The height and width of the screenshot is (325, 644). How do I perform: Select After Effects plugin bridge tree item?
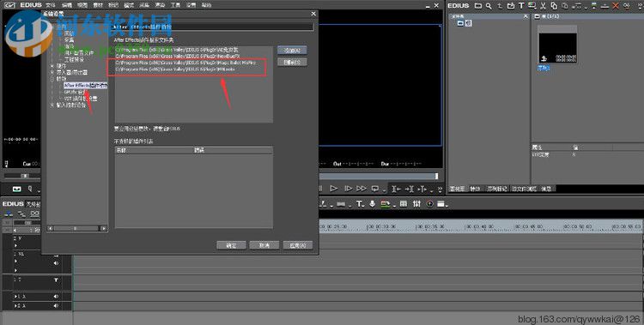coord(85,86)
